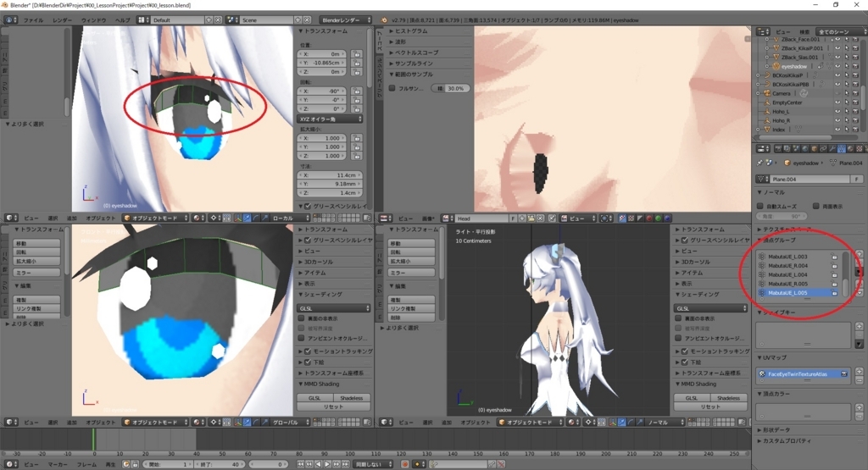Select the eyeshadow object in outliner
The height and width of the screenshot is (470, 868).
pyautogui.click(x=793, y=66)
